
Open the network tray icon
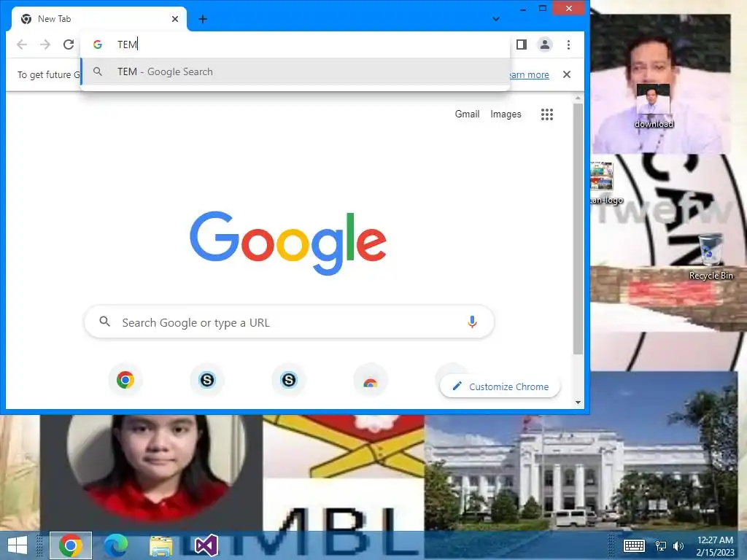click(661, 545)
